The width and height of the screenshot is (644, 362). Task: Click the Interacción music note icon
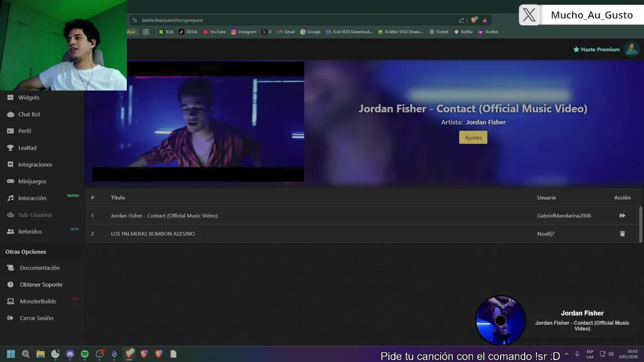[x=10, y=198]
